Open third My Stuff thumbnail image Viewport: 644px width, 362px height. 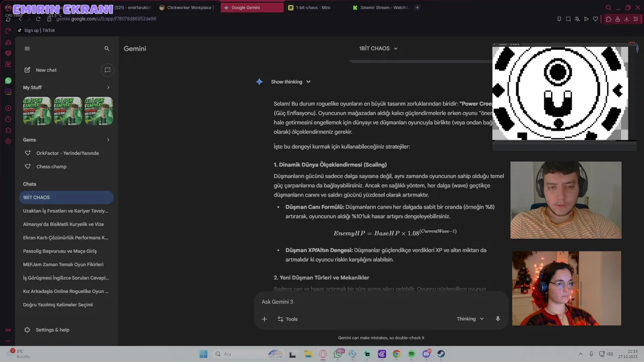[99, 111]
